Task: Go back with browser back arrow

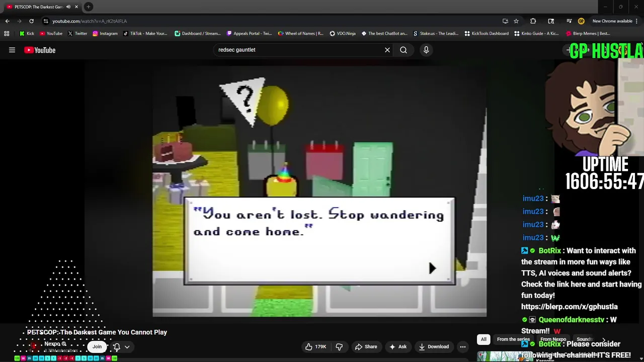Action: 7,21
